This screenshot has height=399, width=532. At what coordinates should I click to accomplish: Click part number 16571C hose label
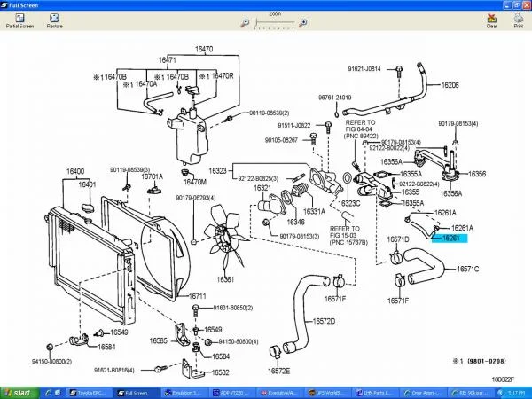tap(467, 270)
